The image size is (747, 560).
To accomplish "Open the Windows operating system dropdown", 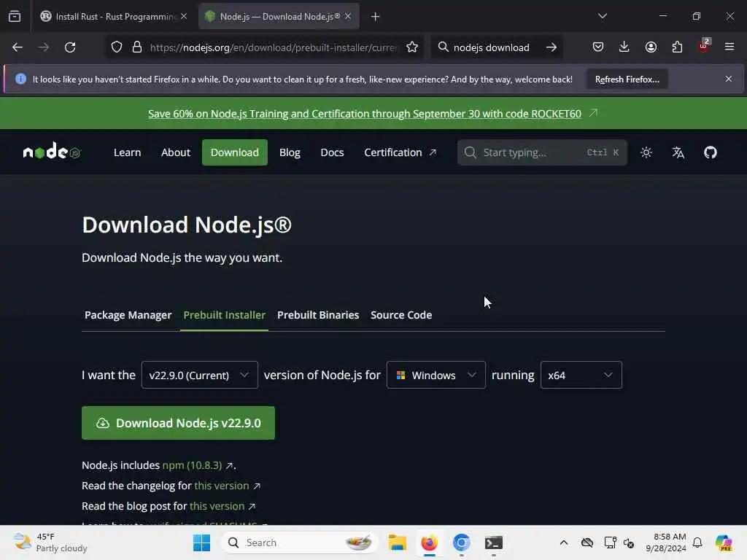I will (436, 375).
